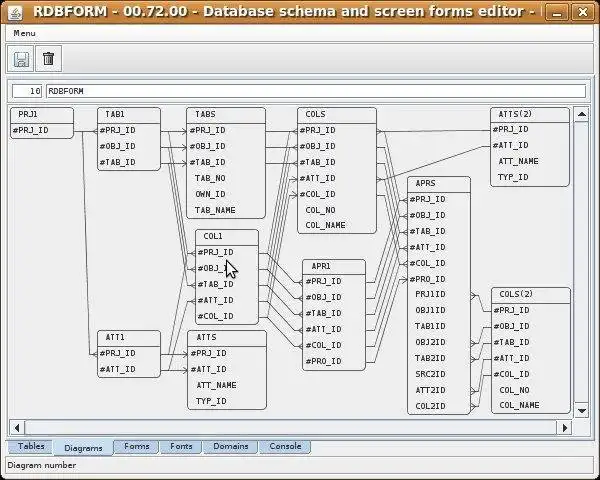Click OWN_ID column in TABS table
Viewport: 600px width, 480px height.
point(210,194)
